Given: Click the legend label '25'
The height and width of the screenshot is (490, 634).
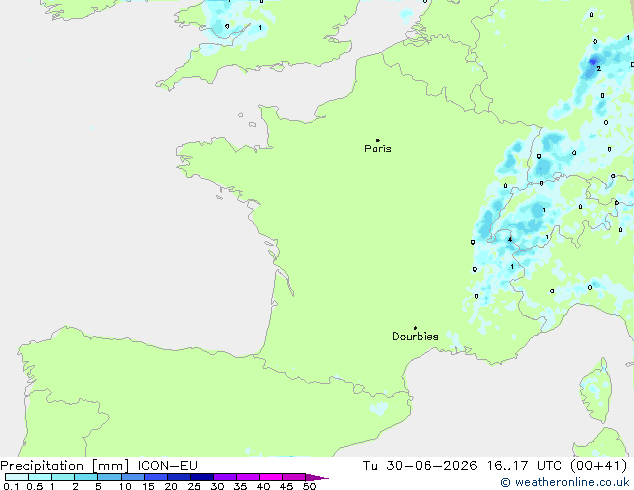Looking at the screenshot, I should [194, 486].
